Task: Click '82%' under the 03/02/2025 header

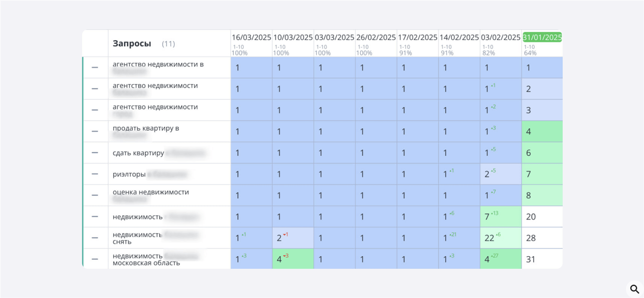Action: point(489,53)
